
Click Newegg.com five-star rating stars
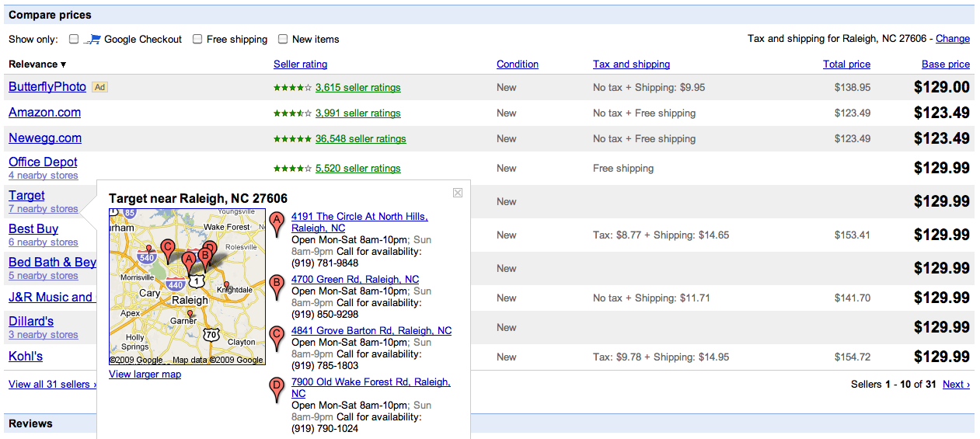coord(292,139)
